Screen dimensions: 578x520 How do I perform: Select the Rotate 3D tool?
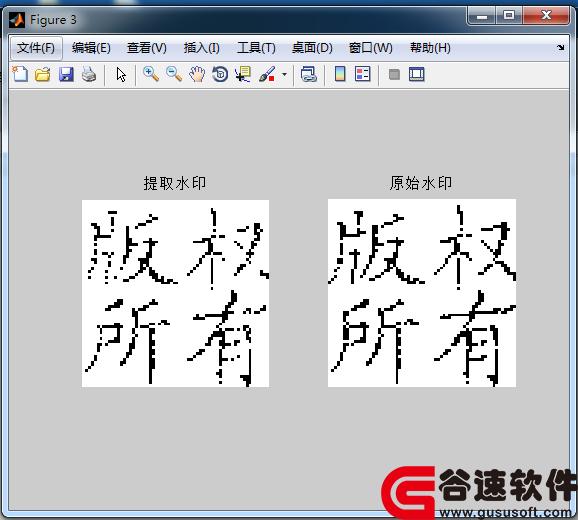coord(220,74)
